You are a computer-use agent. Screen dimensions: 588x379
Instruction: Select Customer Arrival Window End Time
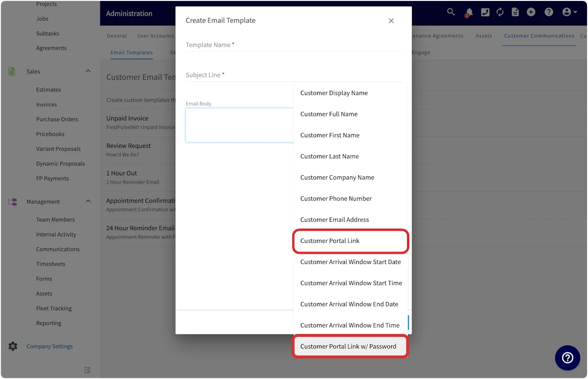[350, 325]
